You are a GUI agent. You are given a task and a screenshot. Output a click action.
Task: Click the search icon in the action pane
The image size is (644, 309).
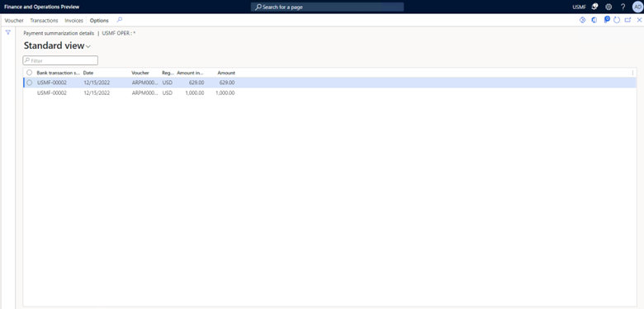(x=120, y=20)
